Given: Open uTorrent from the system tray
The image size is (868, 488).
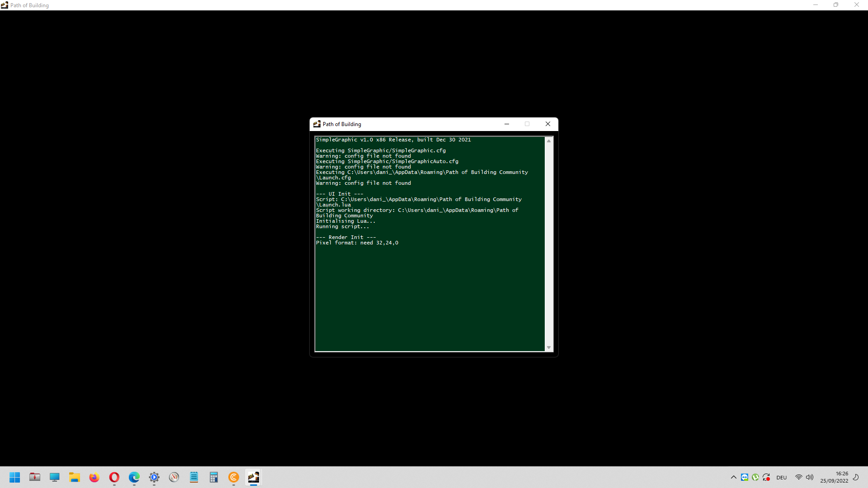Looking at the screenshot, I should pos(755,477).
